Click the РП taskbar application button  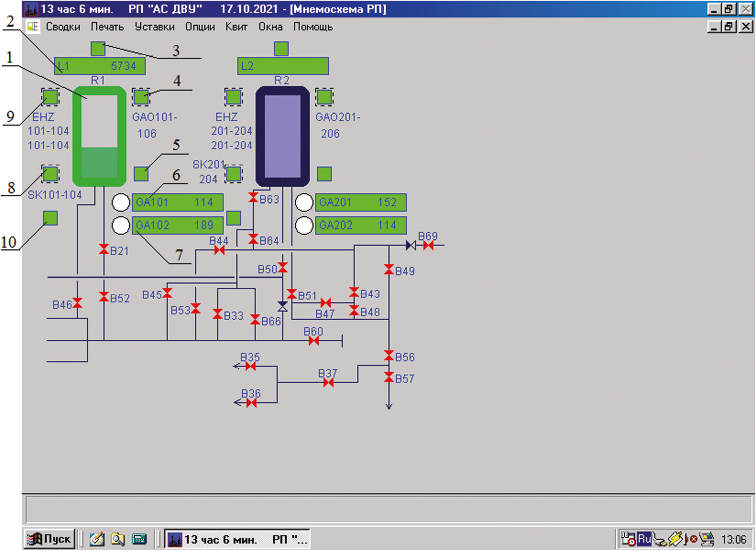point(238,540)
